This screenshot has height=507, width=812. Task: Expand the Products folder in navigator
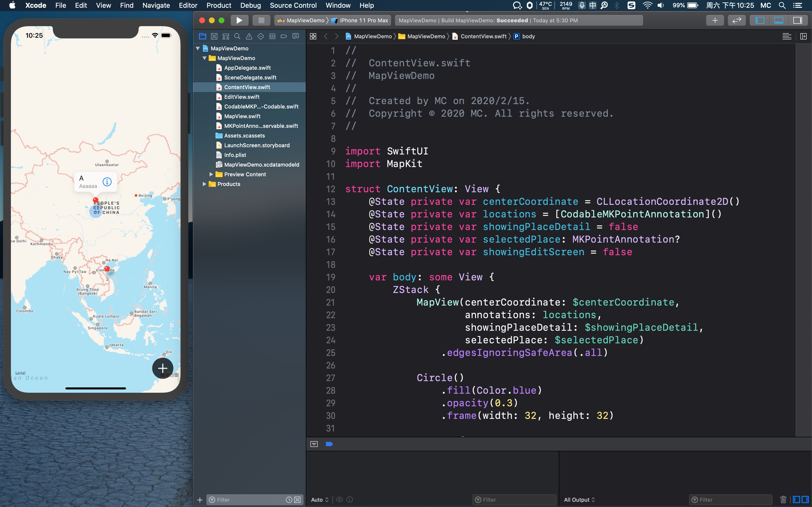[204, 184]
